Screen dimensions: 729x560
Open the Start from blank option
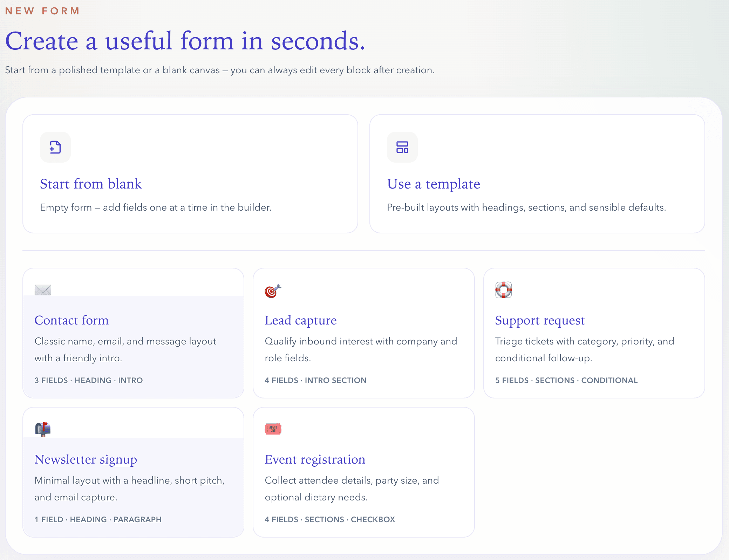coord(190,174)
